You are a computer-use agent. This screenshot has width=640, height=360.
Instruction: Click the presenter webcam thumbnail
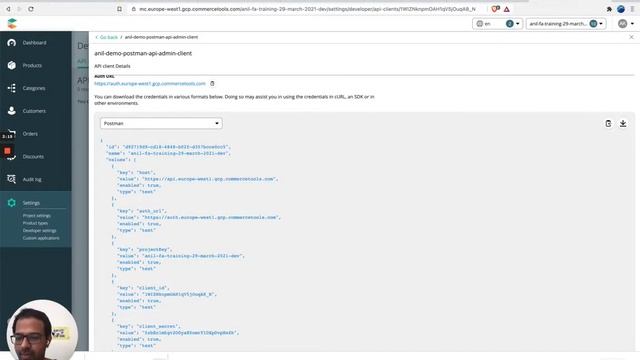pos(41,331)
